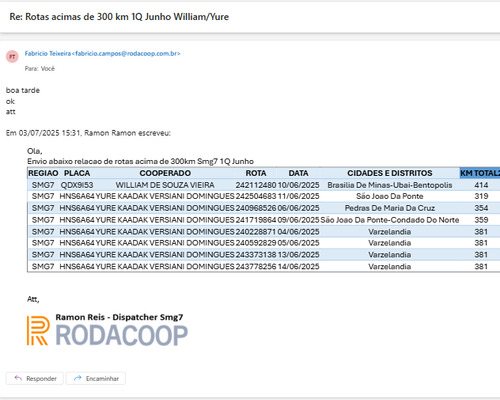Click the quoted header 'Em 03/07/2025 15:31' line
Screen dimensions: 500x400
pyautogui.click(x=88, y=133)
